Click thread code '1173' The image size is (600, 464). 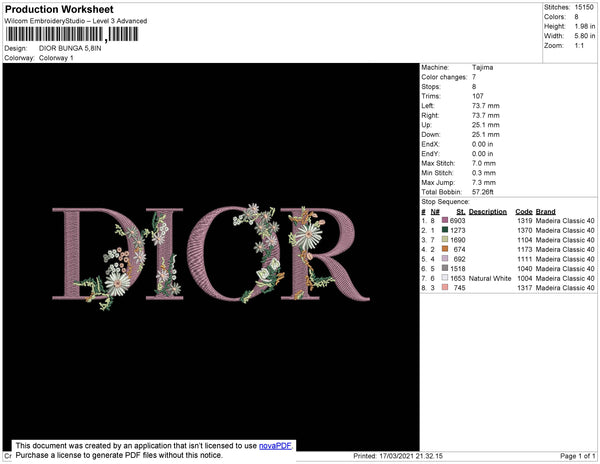(x=525, y=249)
